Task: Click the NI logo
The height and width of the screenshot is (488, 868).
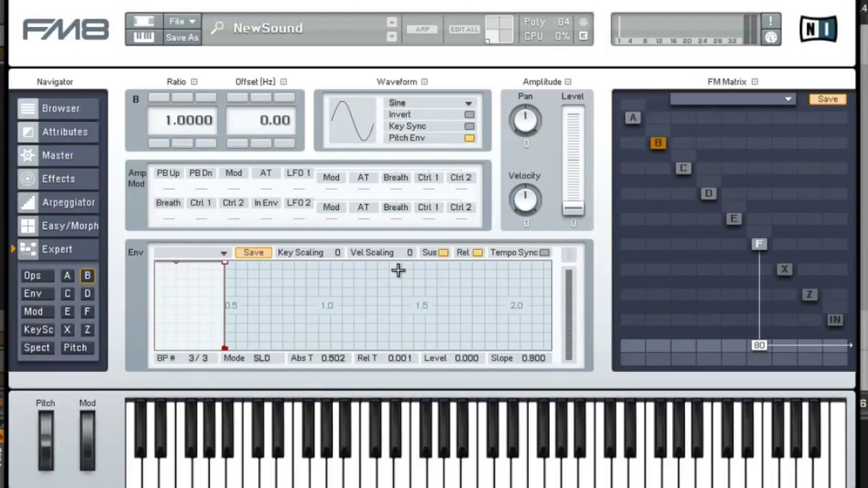Action: (818, 29)
